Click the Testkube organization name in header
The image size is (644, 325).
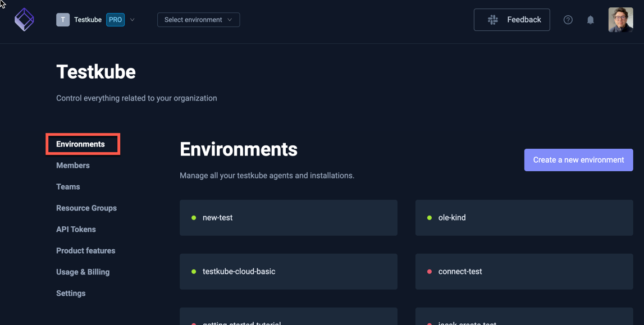[88, 20]
